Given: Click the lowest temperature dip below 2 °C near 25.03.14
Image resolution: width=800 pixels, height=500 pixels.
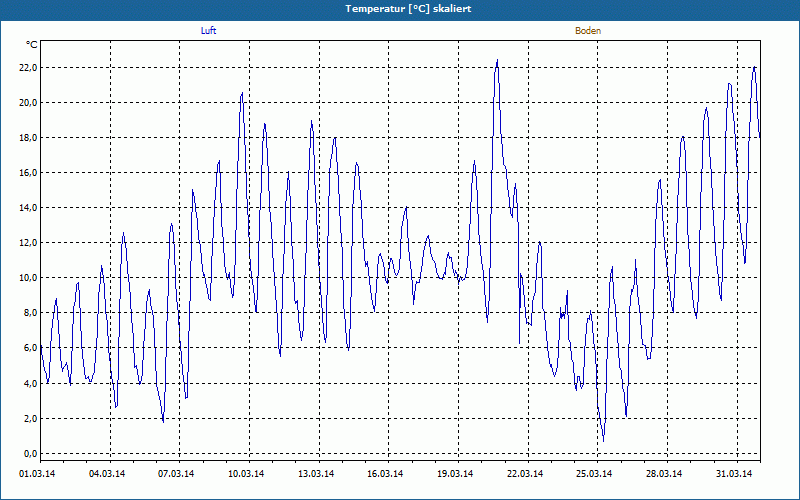Looking at the screenshot, I should [604, 440].
